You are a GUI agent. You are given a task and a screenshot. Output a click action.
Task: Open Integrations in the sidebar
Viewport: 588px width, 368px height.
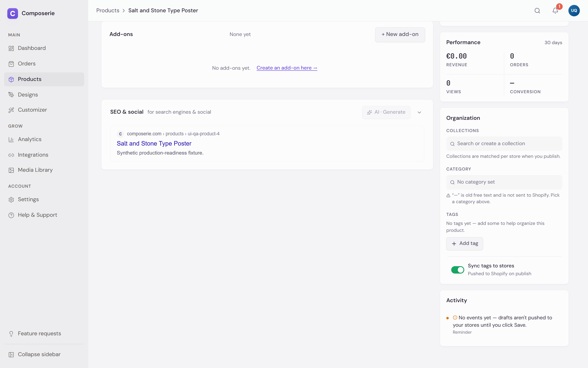click(44, 155)
